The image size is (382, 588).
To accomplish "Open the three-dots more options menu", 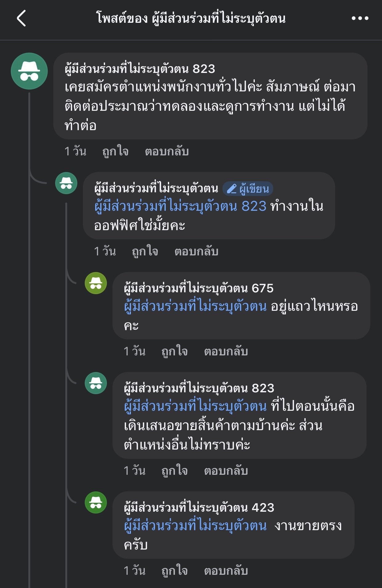I will click(360, 18).
